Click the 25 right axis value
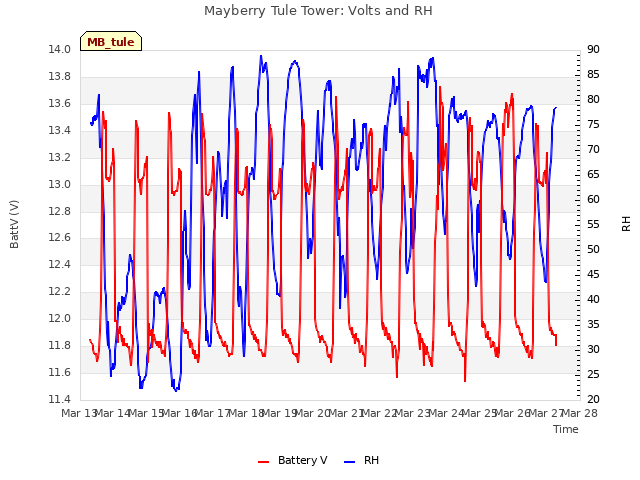Screen dimensions: 640x480 point(593,374)
